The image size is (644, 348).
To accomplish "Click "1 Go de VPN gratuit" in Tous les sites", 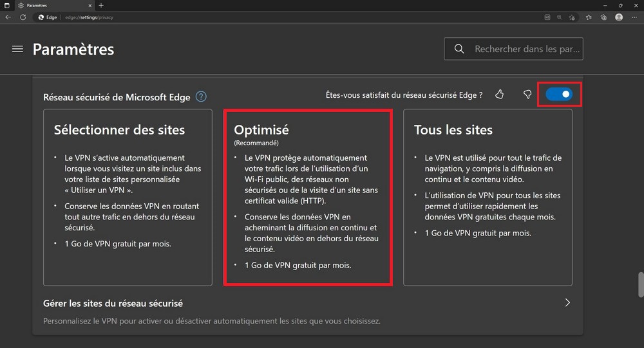I will [x=478, y=233].
